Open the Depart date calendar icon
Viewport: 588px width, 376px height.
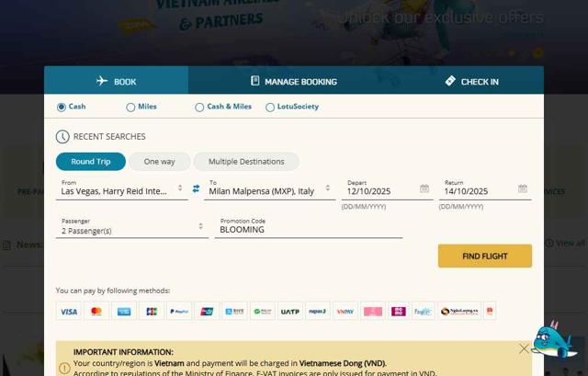424,188
